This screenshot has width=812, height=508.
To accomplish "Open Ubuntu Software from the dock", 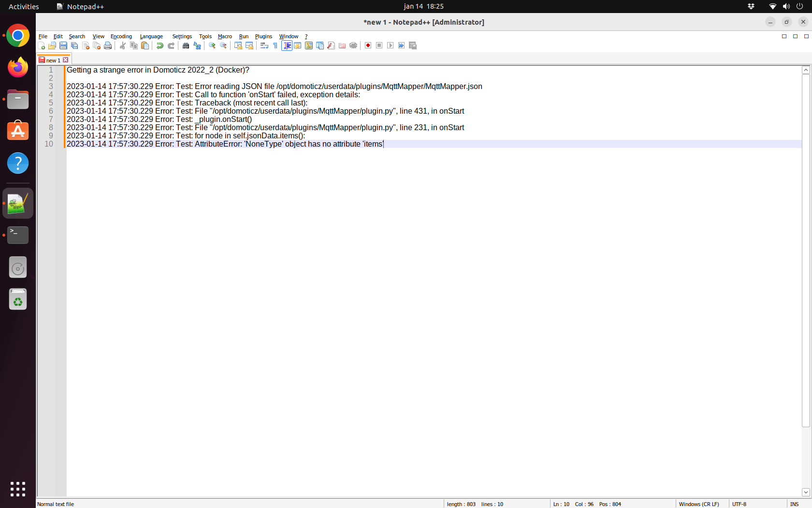I will 18,131.
